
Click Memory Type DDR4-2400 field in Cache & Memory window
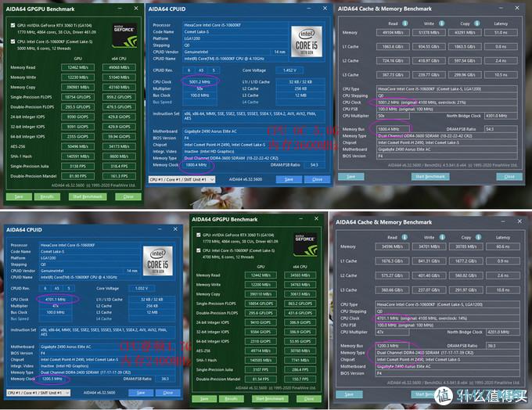point(448,353)
